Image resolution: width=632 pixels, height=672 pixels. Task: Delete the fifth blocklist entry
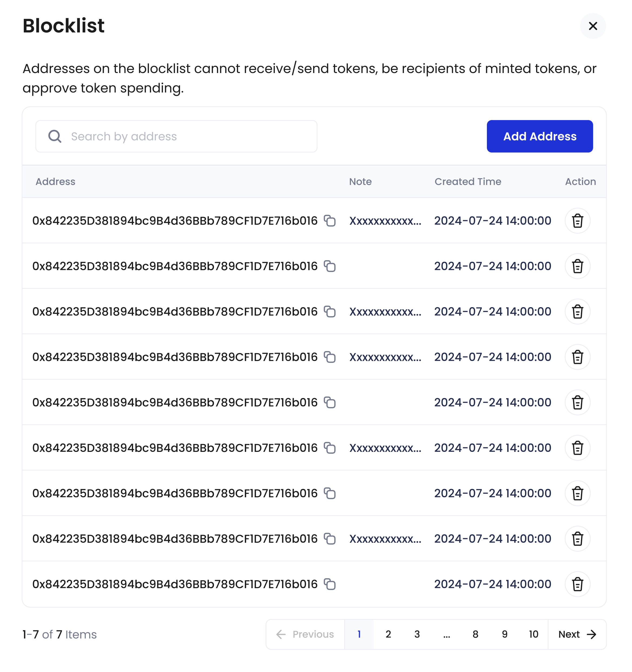(577, 402)
